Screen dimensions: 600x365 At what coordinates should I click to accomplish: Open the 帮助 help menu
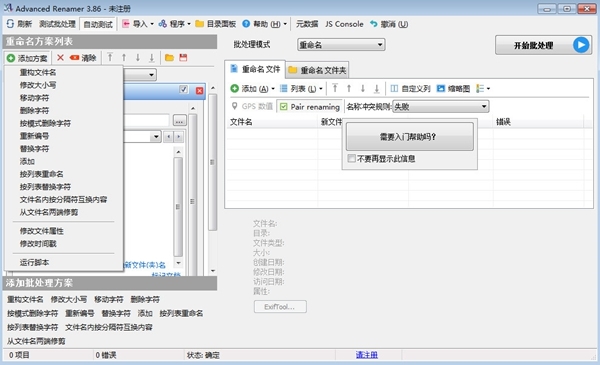264,24
